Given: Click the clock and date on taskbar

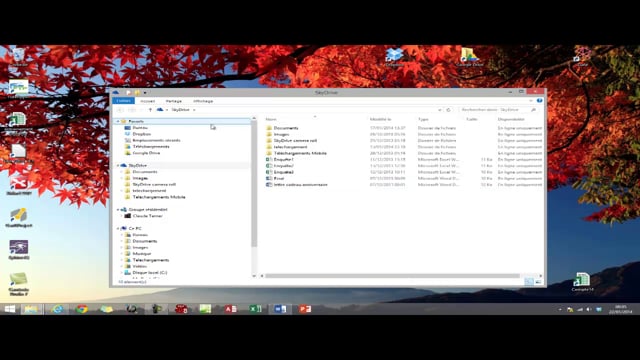Looking at the screenshot, I should [620, 309].
